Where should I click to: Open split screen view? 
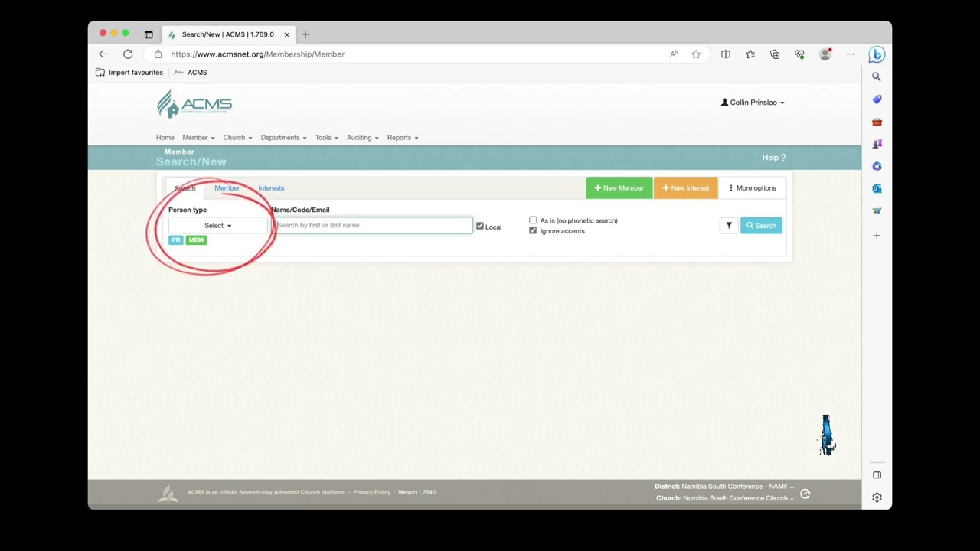click(726, 54)
